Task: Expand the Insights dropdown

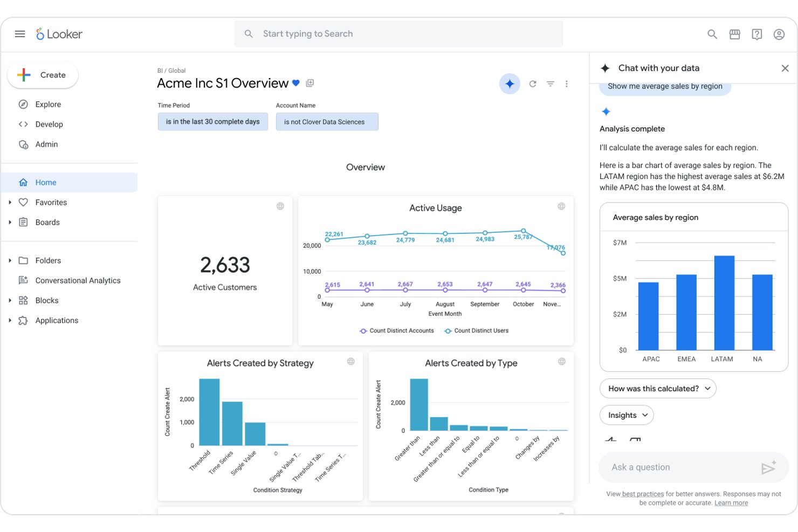Action: [627, 415]
